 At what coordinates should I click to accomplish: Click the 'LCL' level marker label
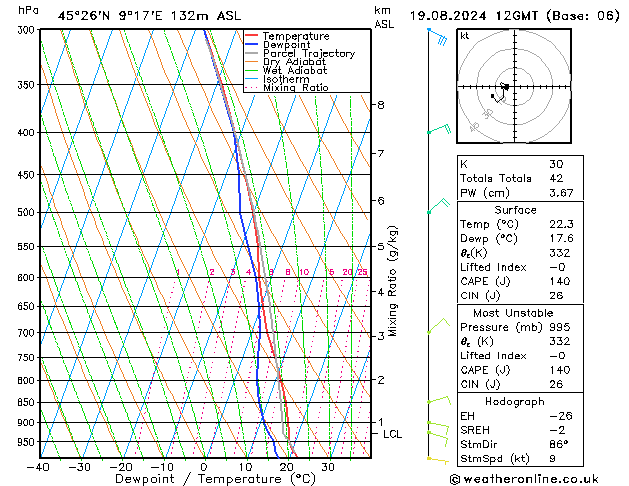point(392,434)
